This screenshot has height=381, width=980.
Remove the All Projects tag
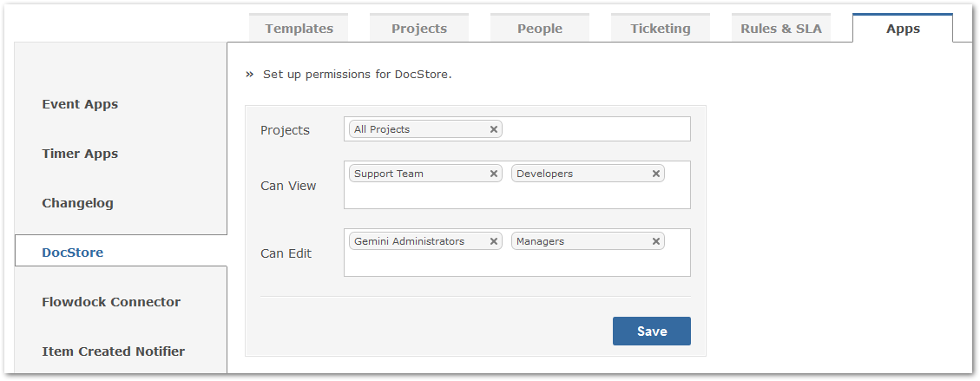[493, 129]
